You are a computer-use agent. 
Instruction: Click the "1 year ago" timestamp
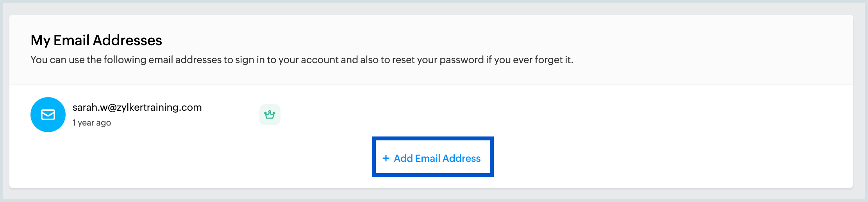(x=92, y=123)
